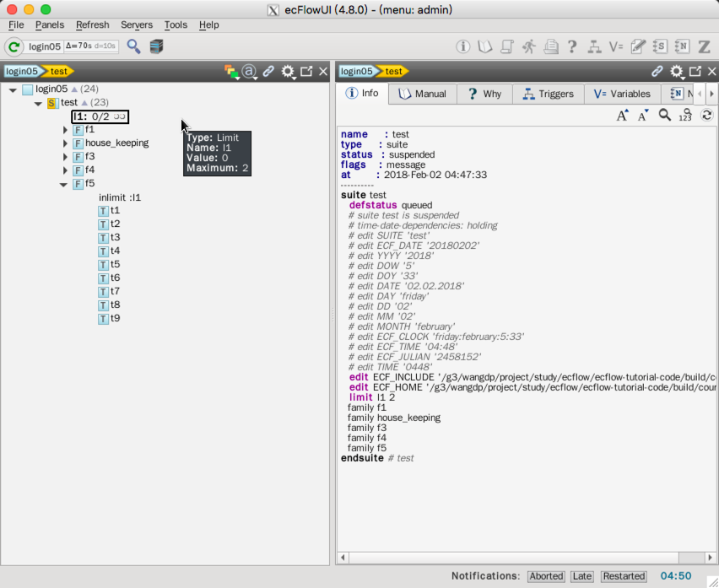The width and height of the screenshot is (719, 588).
Task: Collapse the f5 family node
Action: pyautogui.click(x=64, y=185)
